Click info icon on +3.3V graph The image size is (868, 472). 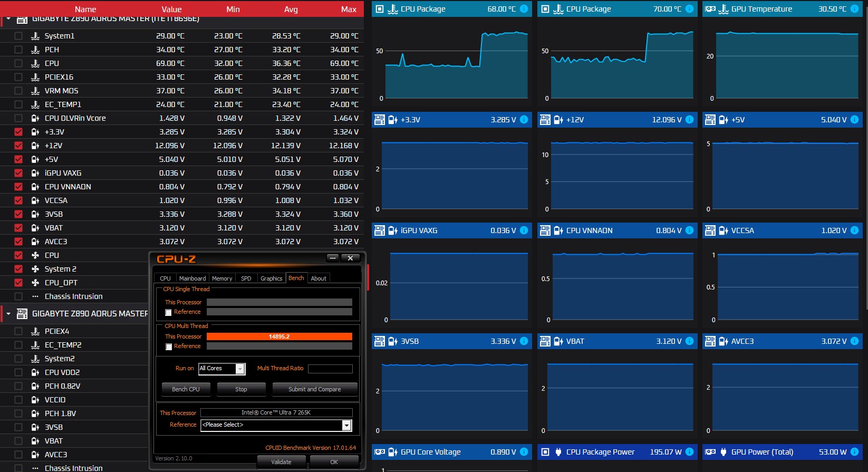524,120
